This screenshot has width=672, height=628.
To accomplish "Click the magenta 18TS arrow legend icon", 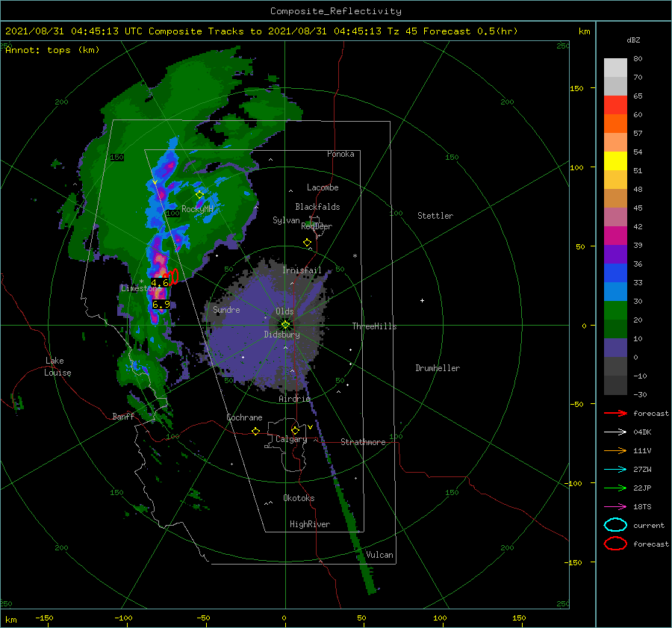I will 615,507.
